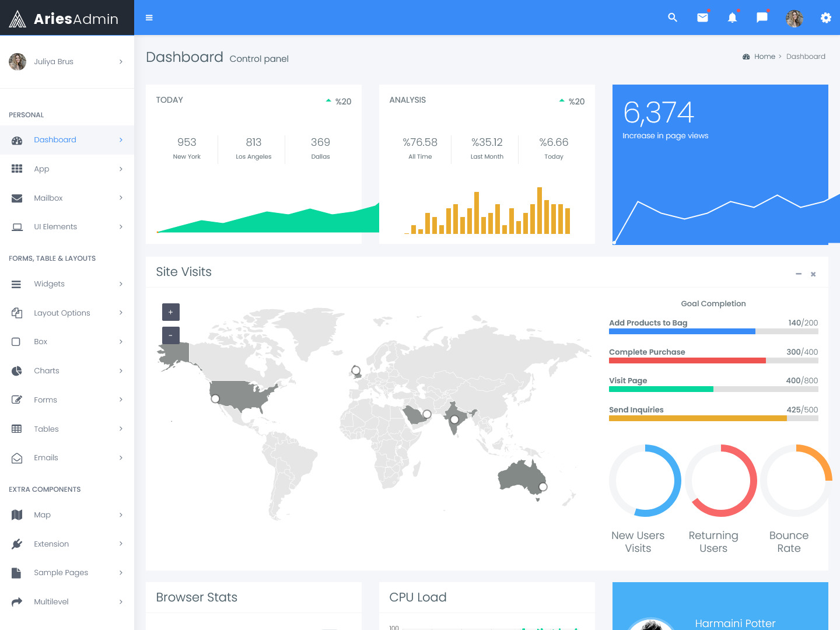
Task: Open the Dashboard menu item
Action: [67, 140]
